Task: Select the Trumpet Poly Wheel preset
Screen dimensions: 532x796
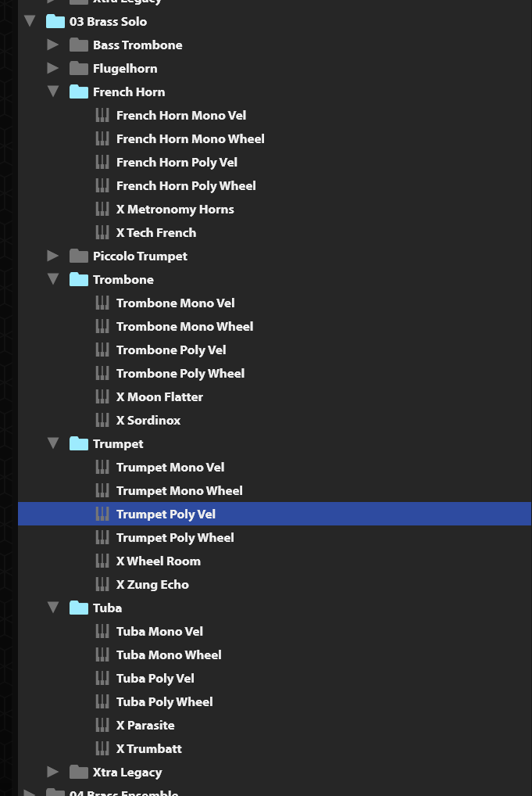Action: 274,538
